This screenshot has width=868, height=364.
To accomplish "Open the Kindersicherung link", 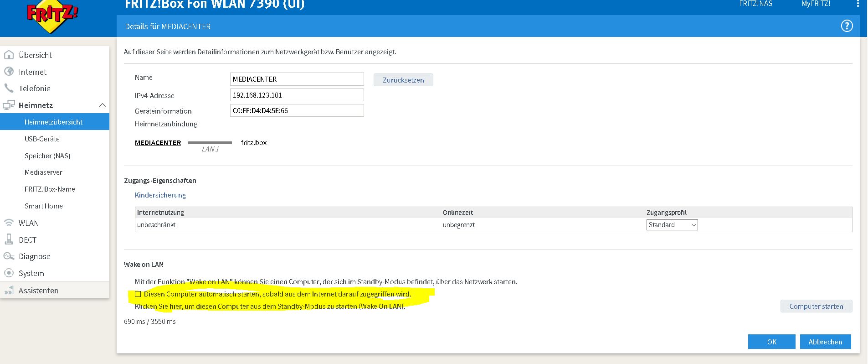I will 160,195.
